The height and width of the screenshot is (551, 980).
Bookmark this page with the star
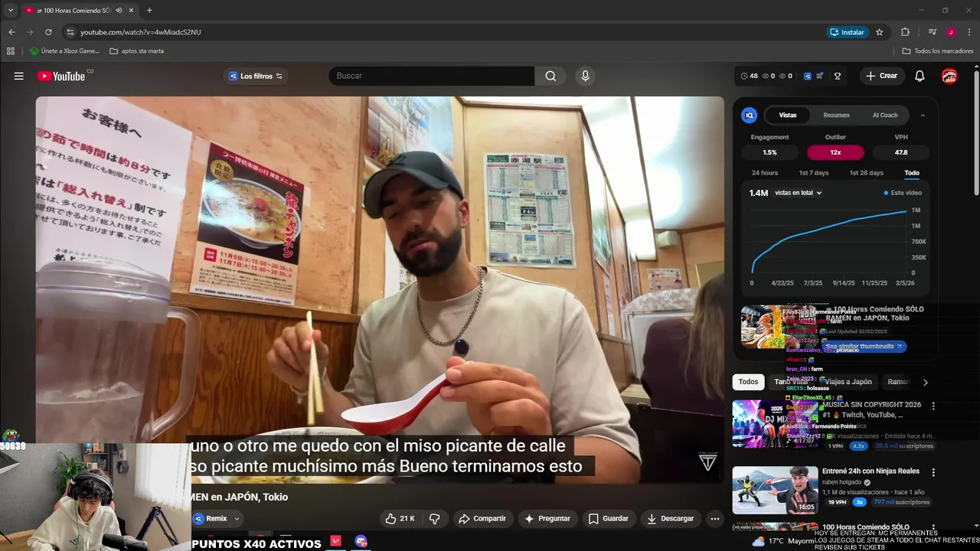(880, 32)
